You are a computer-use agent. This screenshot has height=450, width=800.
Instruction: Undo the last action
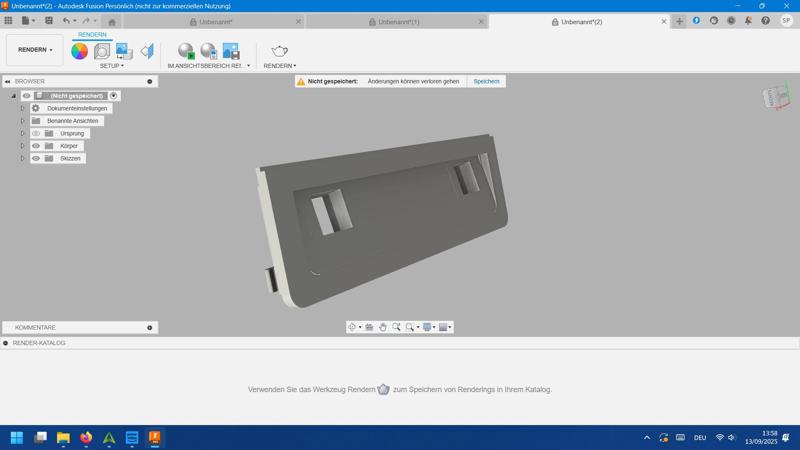pos(66,21)
